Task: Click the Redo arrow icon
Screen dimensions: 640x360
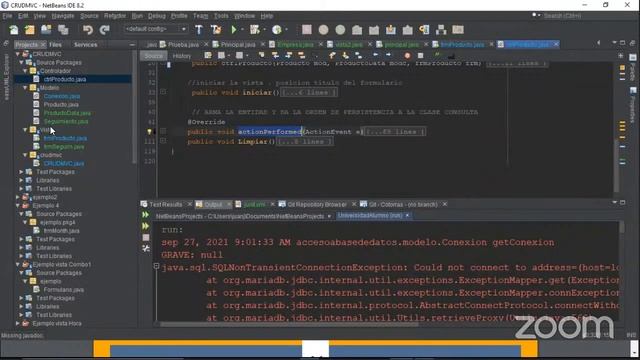Action: (x=104, y=30)
